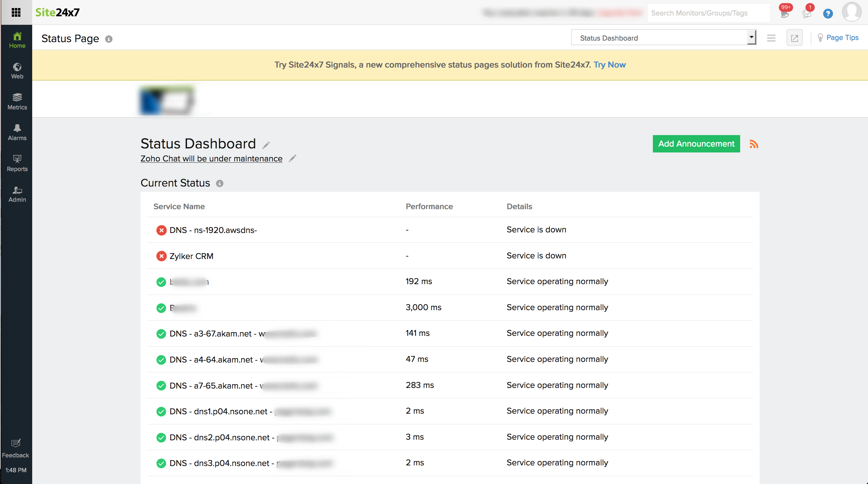Select the DNS - a4-64.akam.net service row
The height and width of the screenshot is (484, 868).
tap(450, 359)
